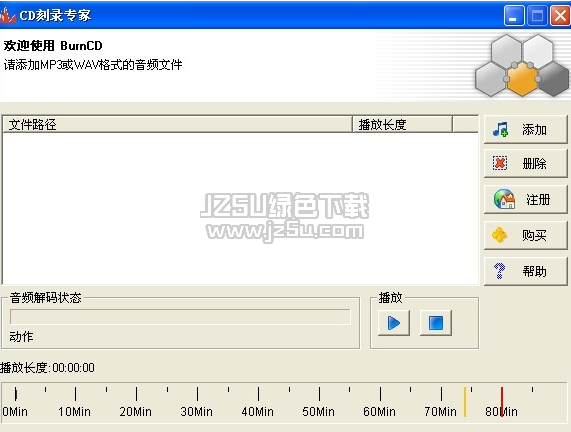Minimize the CD刻录专家 window
Screen dimensions: 571x432
(514, 16)
